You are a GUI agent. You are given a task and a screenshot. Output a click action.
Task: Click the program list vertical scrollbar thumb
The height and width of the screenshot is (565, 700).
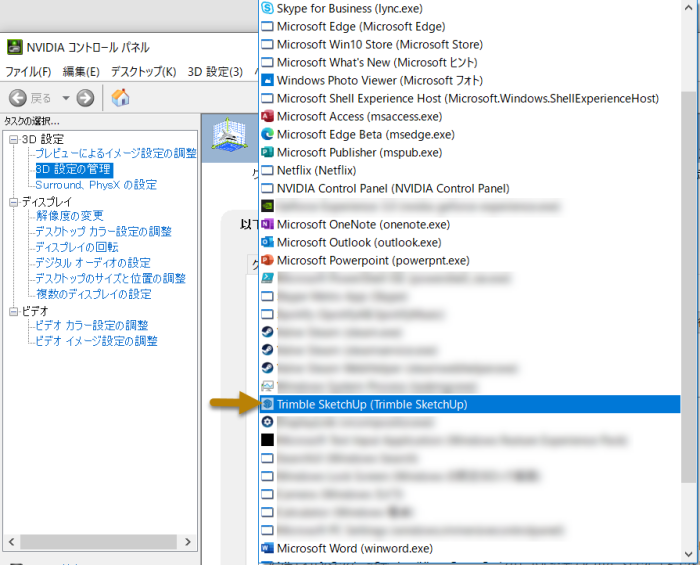pyautogui.click(x=688, y=287)
